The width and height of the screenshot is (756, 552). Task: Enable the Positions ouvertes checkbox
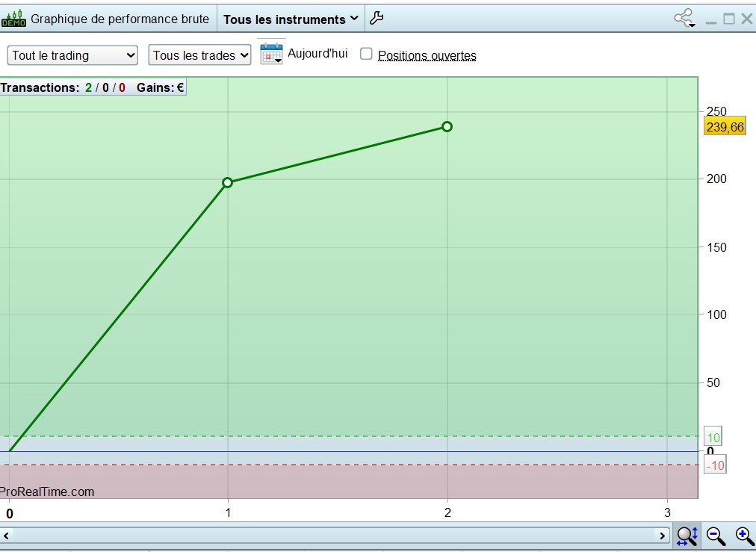click(367, 54)
